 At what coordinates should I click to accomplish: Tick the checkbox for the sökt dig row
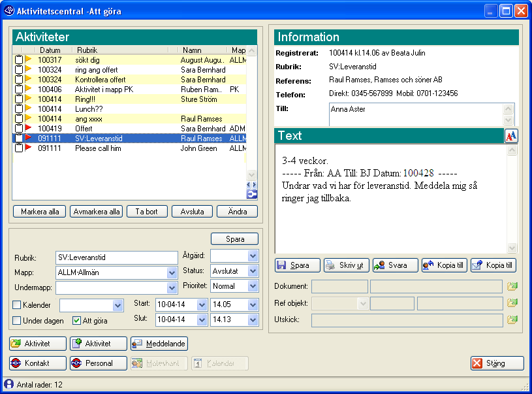(x=19, y=59)
